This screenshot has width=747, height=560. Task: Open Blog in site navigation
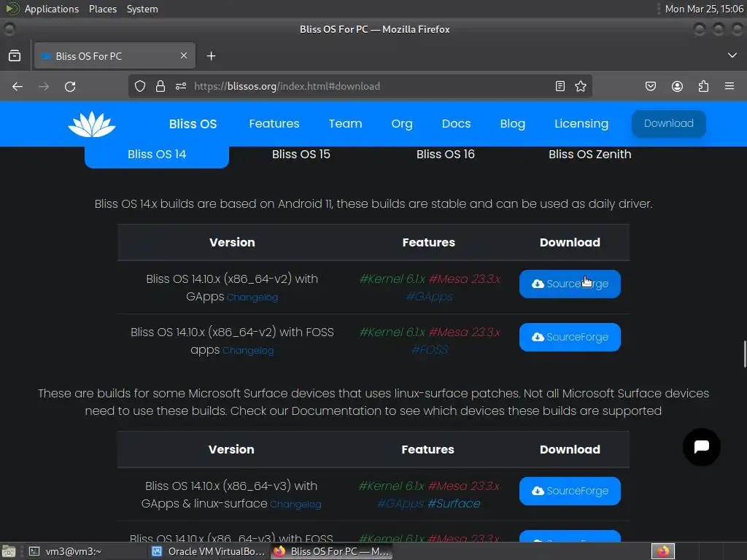tap(513, 124)
